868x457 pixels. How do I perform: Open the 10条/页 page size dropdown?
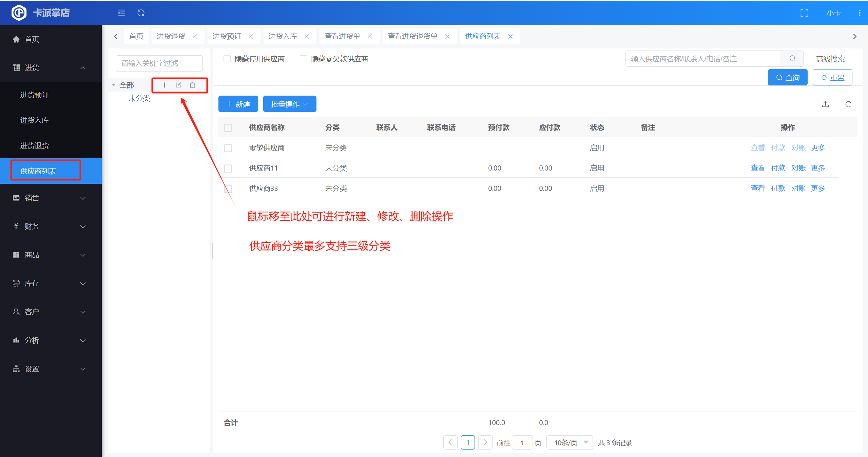(x=570, y=442)
